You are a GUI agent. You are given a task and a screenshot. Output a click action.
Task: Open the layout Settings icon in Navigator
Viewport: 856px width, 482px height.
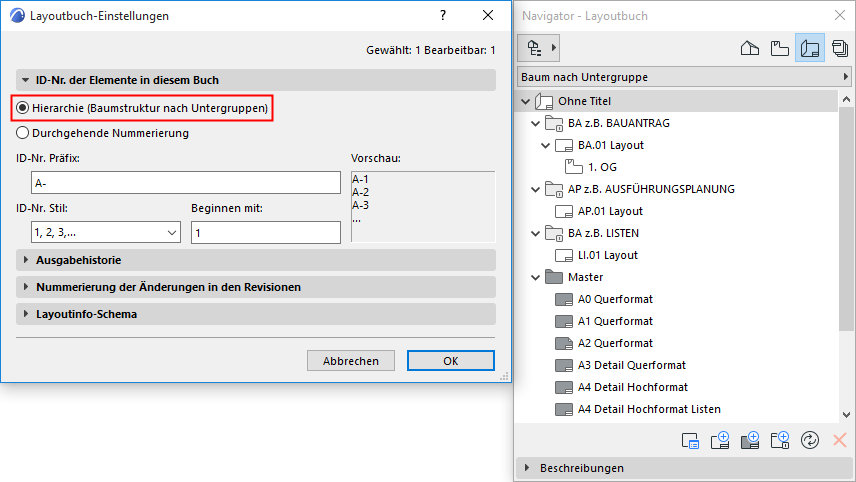click(x=690, y=440)
